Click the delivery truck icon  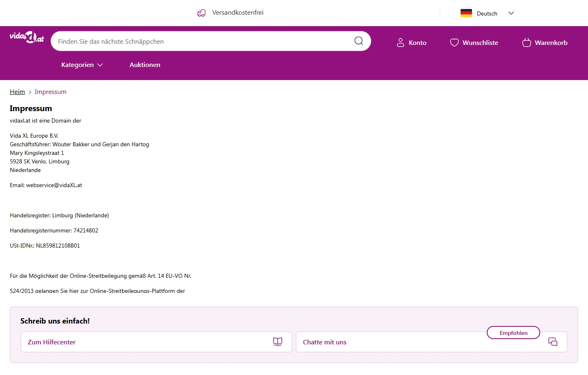pyautogui.click(x=201, y=13)
